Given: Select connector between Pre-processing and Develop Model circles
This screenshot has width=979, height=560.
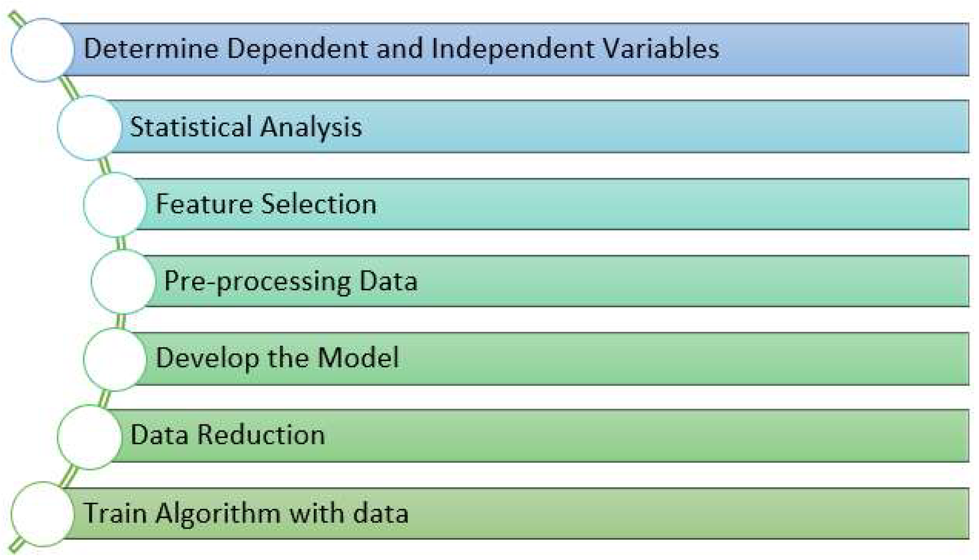Looking at the screenshot, I should tap(121, 321).
